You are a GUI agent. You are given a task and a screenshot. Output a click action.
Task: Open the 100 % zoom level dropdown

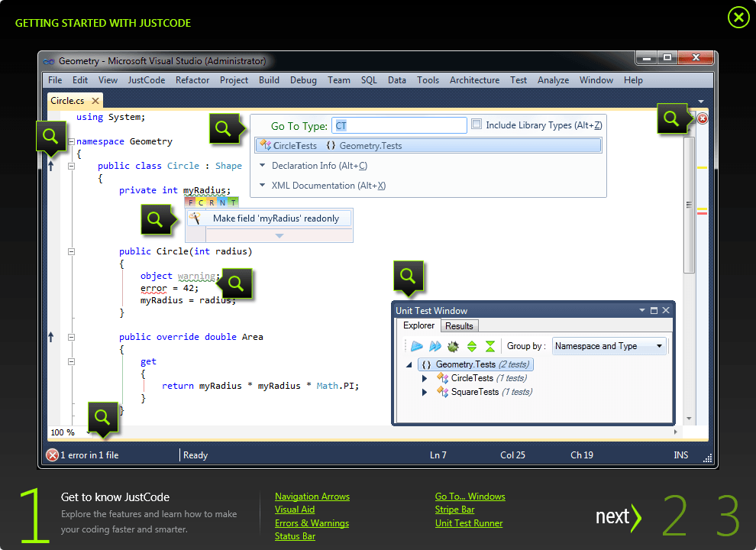click(89, 432)
